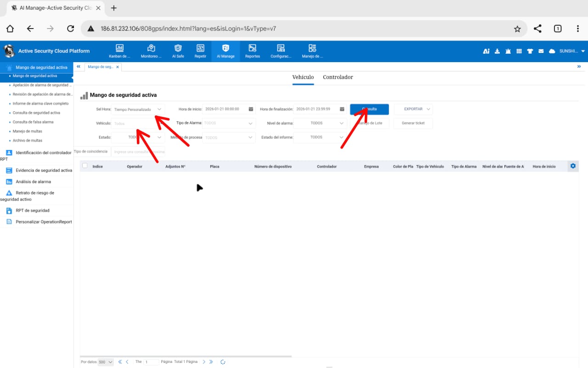The image size is (588, 368).
Task: Click the grid apps icon in header
Action: pos(519,51)
